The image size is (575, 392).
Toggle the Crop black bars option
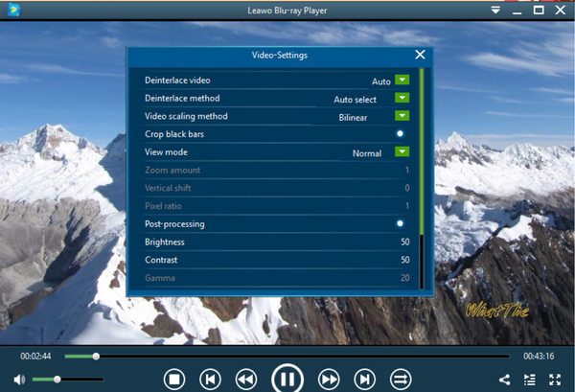pyautogui.click(x=400, y=134)
